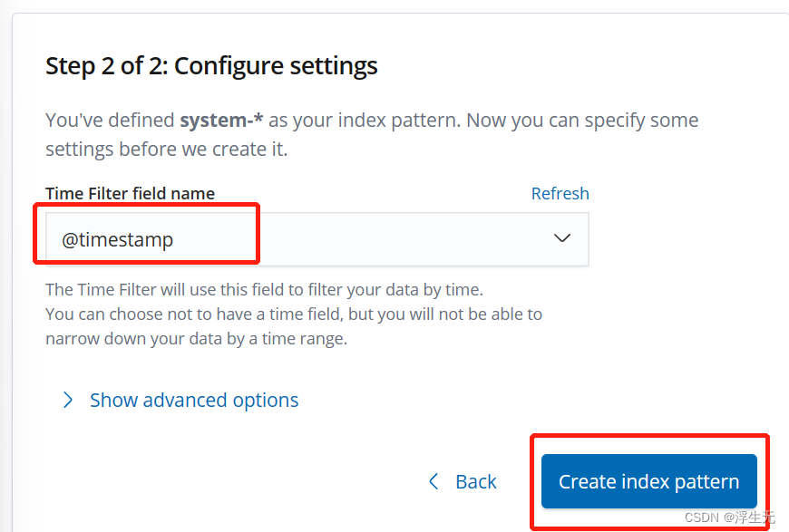789x532 pixels.
Task: Click the right chevron beside Show advanced options
Action: (x=68, y=400)
